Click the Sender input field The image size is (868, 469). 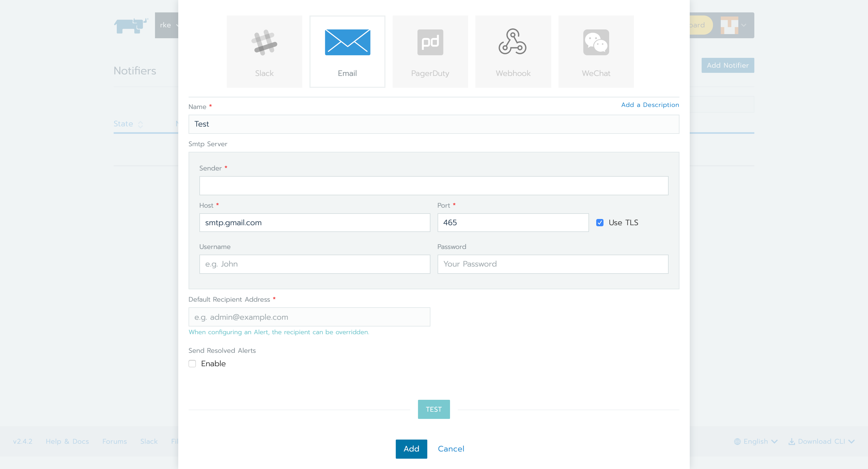[434, 186]
